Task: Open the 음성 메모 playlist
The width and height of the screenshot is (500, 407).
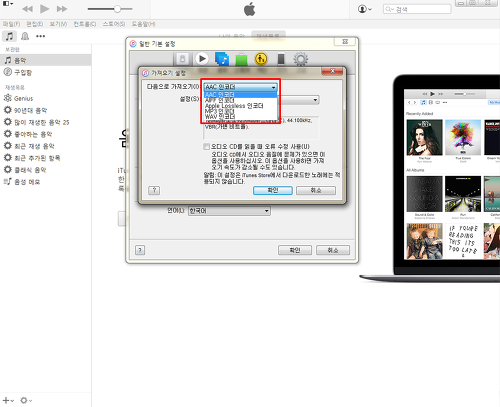Action: point(45,182)
